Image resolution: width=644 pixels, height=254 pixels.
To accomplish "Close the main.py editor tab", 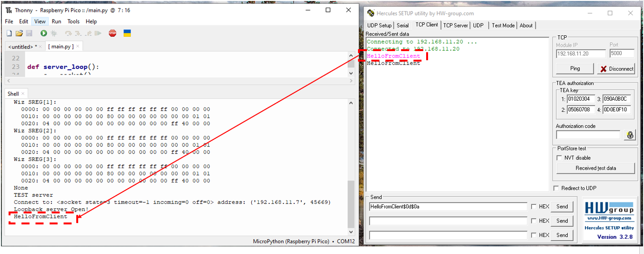I will tap(78, 47).
